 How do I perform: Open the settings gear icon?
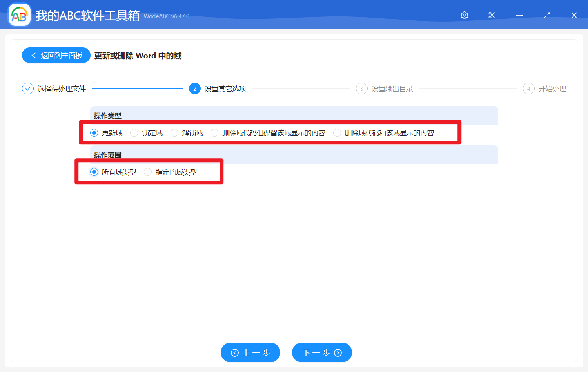click(x=464, y=15)
